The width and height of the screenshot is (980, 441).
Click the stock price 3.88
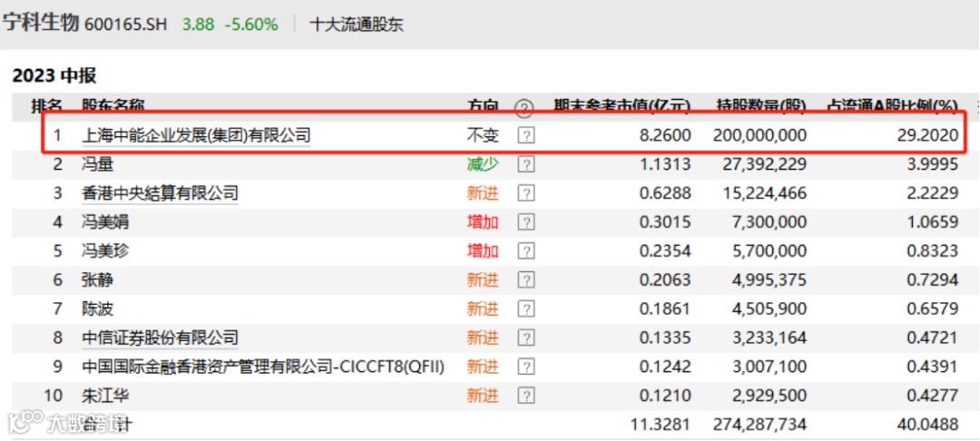[198, 24]
